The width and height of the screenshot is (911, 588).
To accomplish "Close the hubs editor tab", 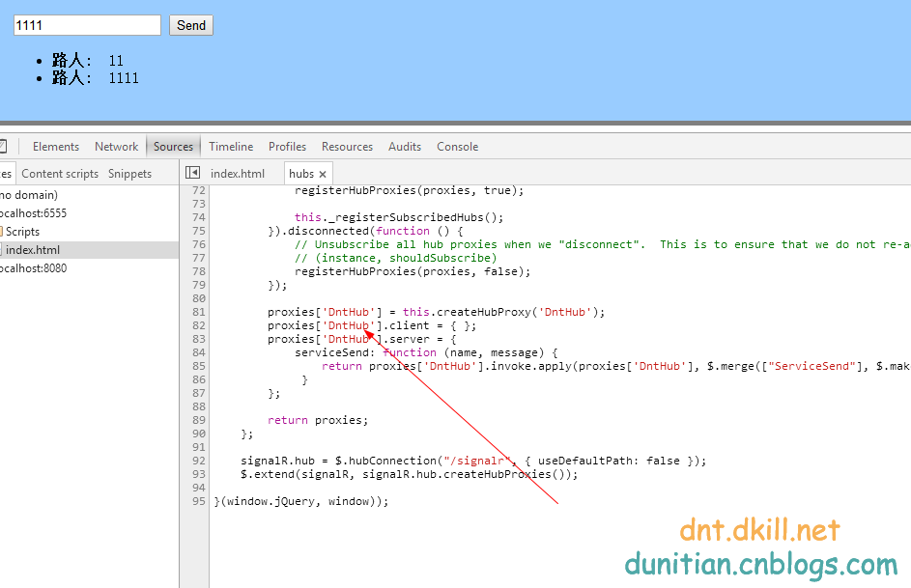I will point(323,174).
